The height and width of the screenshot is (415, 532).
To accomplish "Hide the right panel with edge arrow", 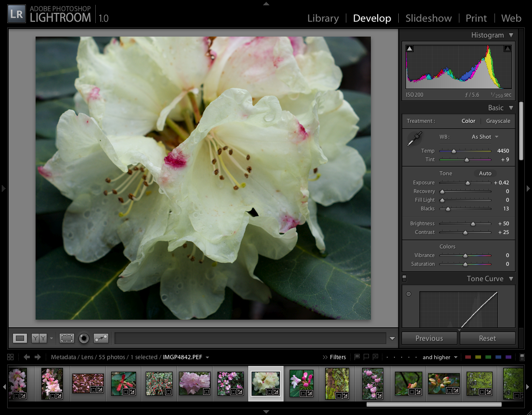I will click(x=528, y=188).
